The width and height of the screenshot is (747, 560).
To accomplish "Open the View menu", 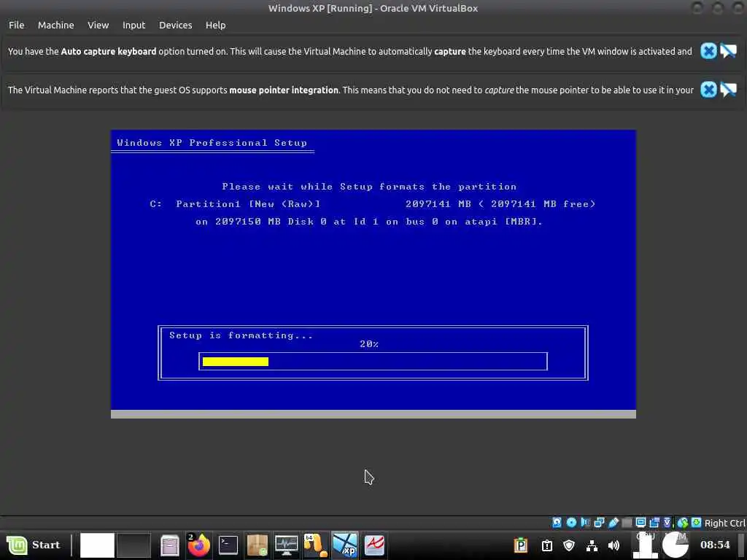I will tap(98, 26).
